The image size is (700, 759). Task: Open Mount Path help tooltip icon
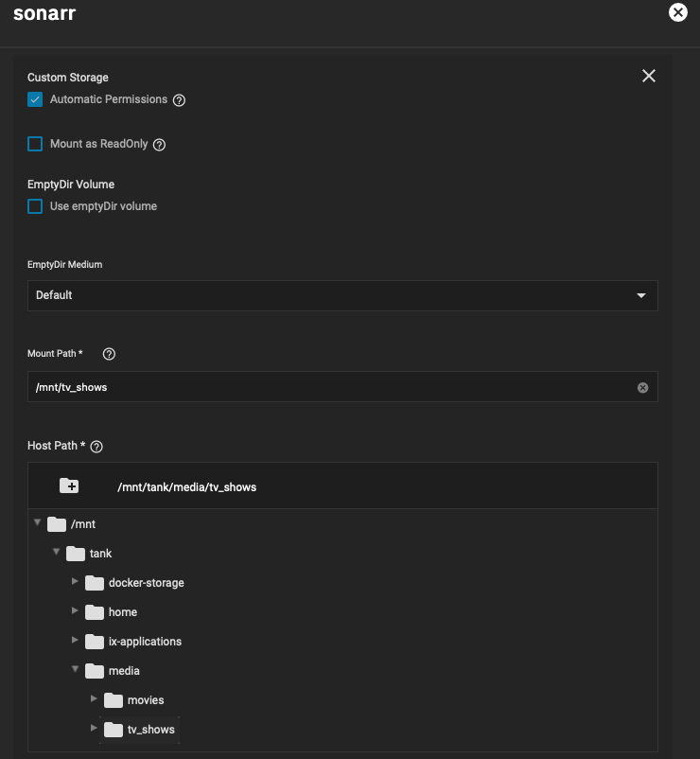[x=109, y=354]
